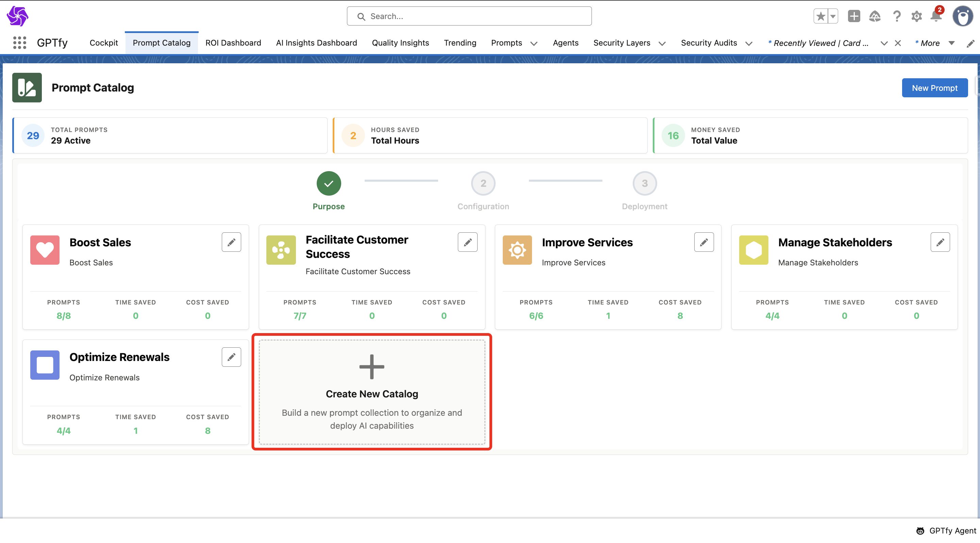Click the edit pencil on Boost Sales card

(x=231, y=242)
